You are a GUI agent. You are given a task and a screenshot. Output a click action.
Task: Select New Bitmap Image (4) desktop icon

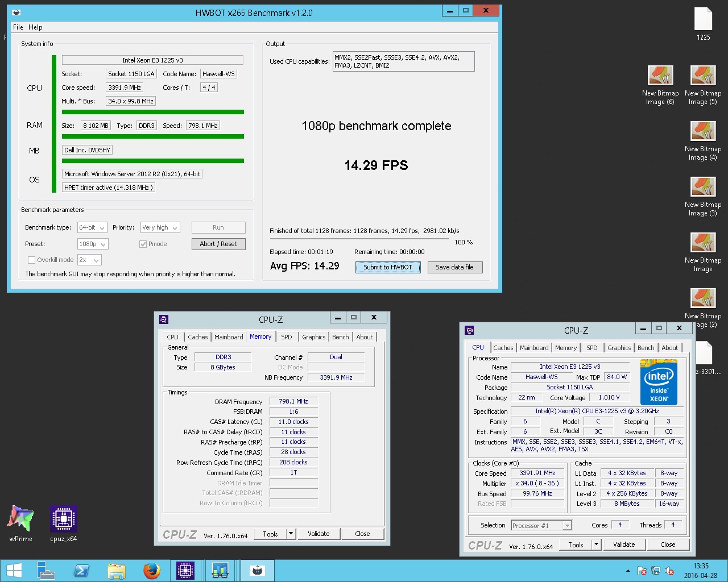click(x=703, y=141)
